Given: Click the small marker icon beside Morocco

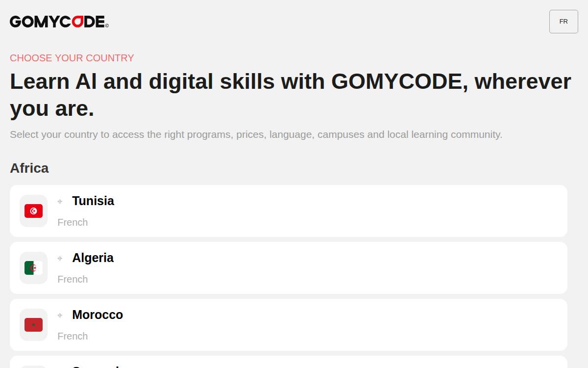Looking at the screenshot, I should 60,315.
